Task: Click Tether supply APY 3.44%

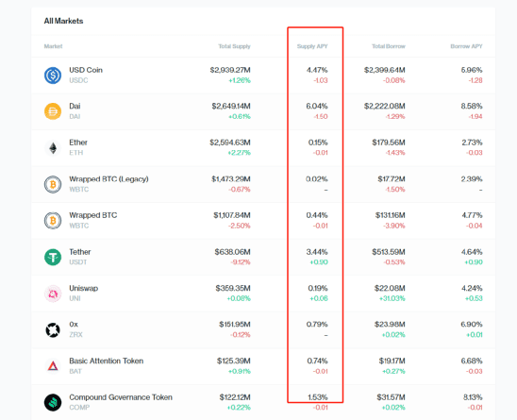Action: [x=317, y=252]
